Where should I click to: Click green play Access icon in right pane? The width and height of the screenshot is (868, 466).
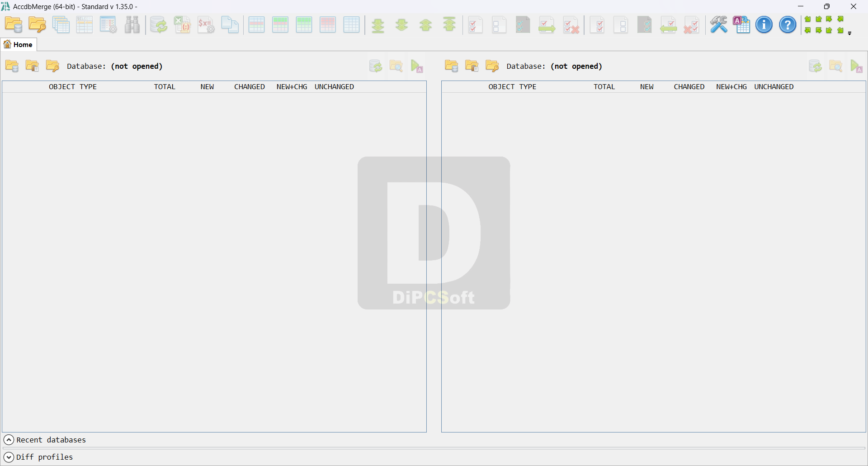tap(856, 66)
